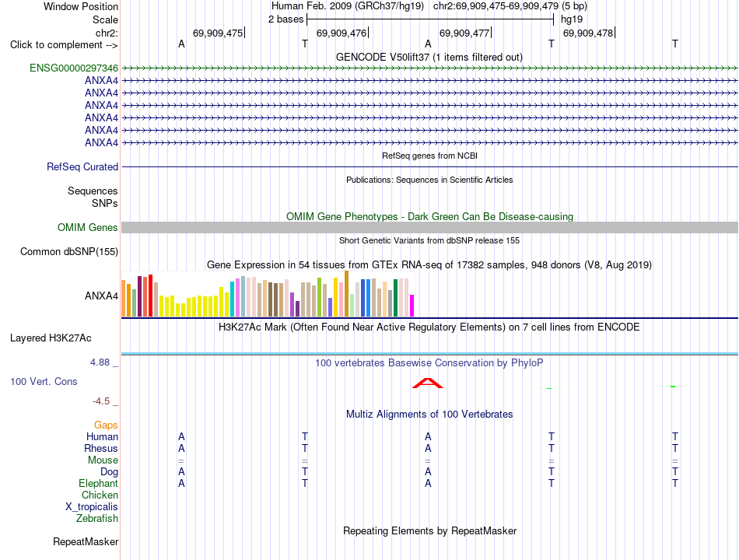
Task: Click the Rhesus species label
Action: (x=101, y=448)
